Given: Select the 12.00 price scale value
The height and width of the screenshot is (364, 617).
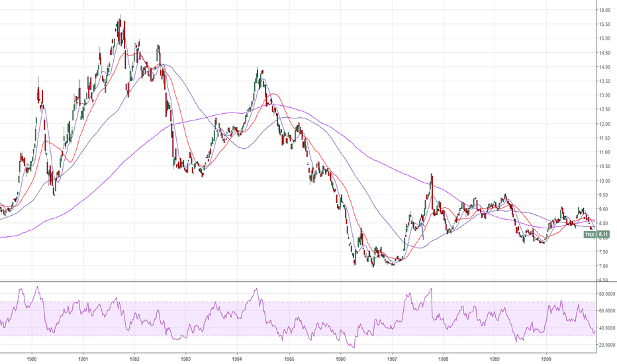Looking at the screenshot, I should (x=604, y=124).
